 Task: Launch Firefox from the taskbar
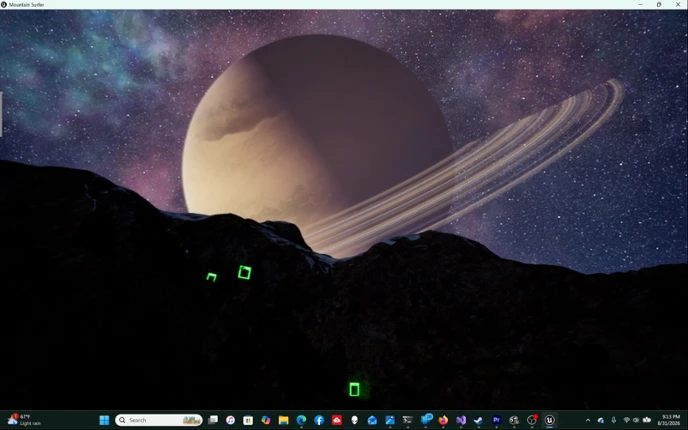click(x=443, y=420)
